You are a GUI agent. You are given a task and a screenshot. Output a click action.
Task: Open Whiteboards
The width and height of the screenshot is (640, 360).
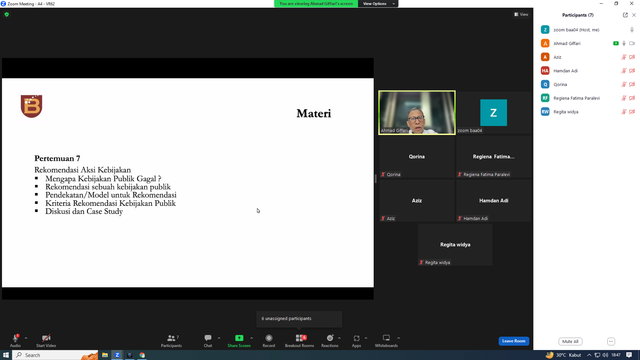click(x=386, y=340)
